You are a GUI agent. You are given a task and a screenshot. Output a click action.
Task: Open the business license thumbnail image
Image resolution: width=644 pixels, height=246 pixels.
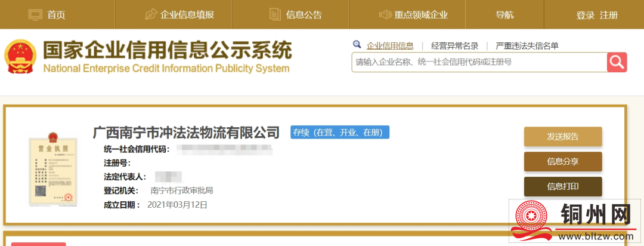pos(53,169)
